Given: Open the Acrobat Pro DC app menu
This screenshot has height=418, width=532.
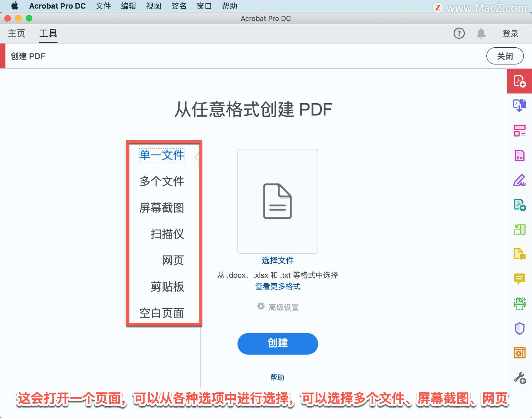Looking at the screenshot, I should pyautogui.click(x=57, y=6).
